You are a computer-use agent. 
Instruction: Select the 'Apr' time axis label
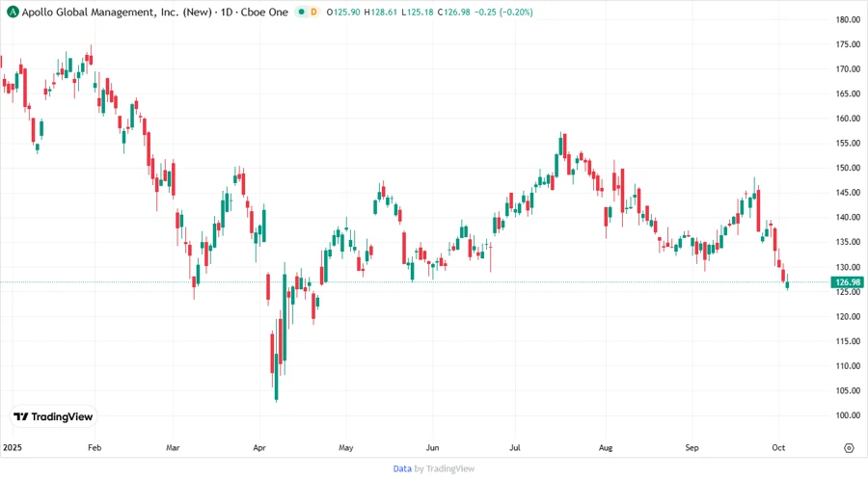259,448
